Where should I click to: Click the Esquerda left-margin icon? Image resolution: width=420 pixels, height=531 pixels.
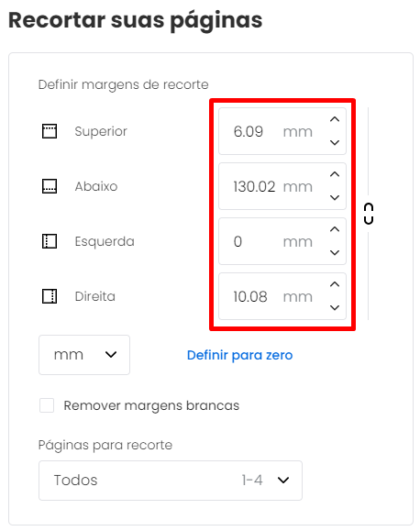pos(50,241)
